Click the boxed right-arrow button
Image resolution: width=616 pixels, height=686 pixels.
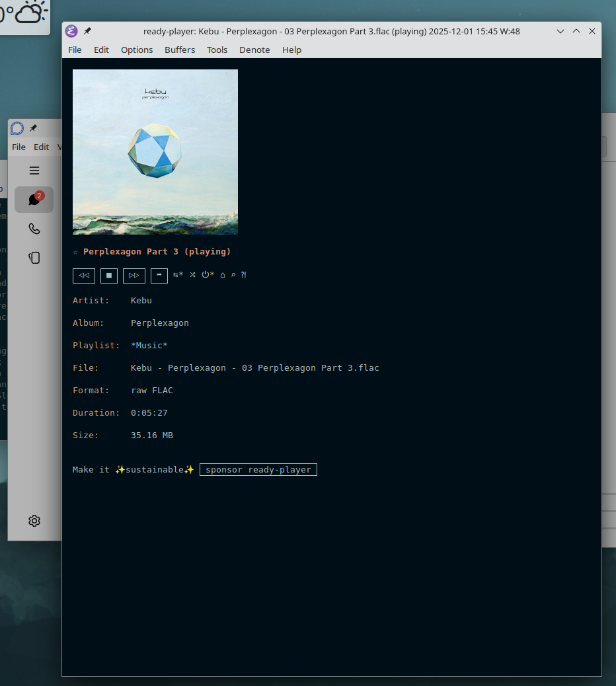(159, 275)
